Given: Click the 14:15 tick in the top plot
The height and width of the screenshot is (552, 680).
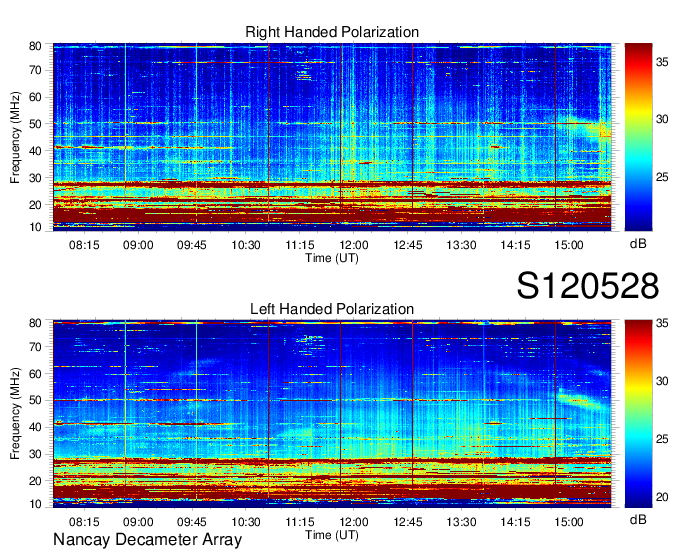Looking at the screenshot, I should pyautogui.click(x=515, y=245).
